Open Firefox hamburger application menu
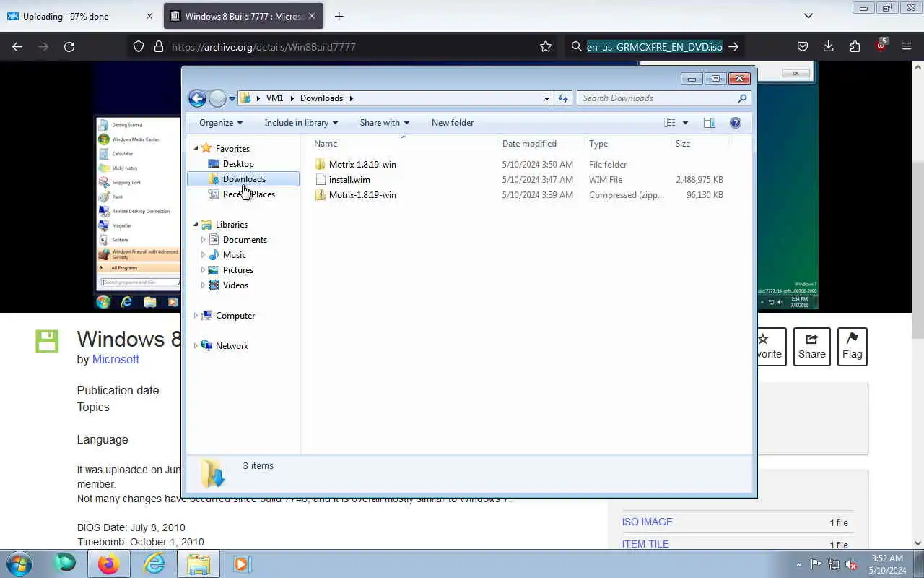This screenshot has width=924, height=578. (907, 46)
